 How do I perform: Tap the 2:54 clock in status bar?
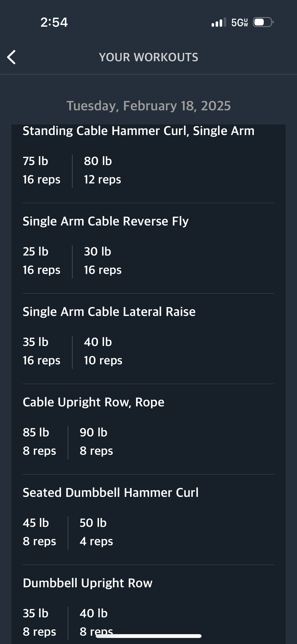[54, 22]
